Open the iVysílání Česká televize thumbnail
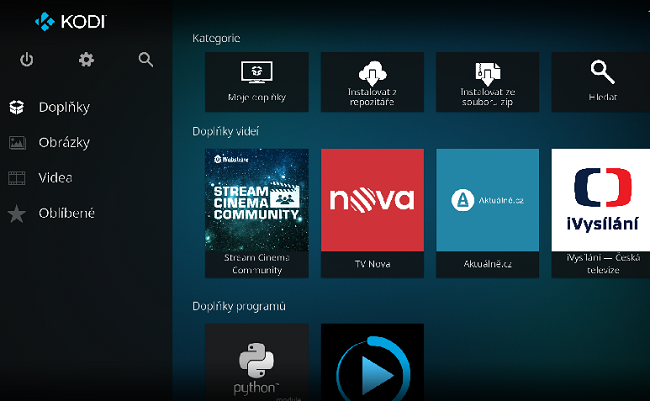 (601, 200)
